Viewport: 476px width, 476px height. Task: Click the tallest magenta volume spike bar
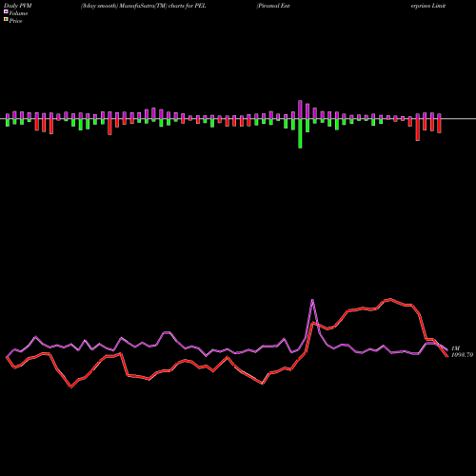click(x=300, y=109)
